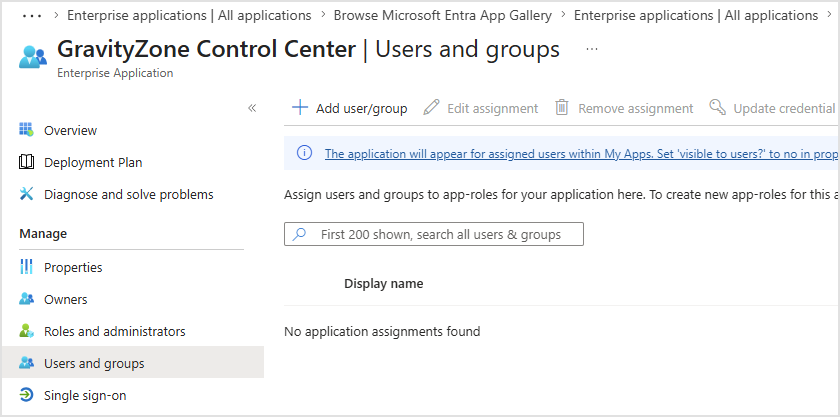The height and width of the screenshot is (417, 840).
Task: Click the magnifier icon in the search box
Action: (x=299, y=234)
